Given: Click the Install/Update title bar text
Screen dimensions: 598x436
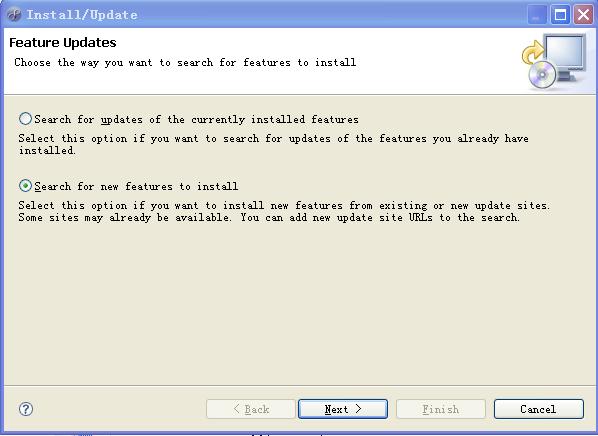Looking at the screenshot, I should pos(82,15).
